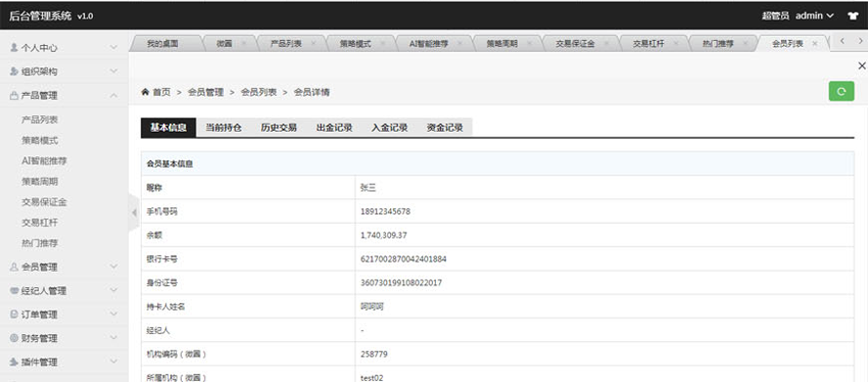Open 交易保证金 in the sidebar
The image size is (868, 382).
(x=44, y=201)
